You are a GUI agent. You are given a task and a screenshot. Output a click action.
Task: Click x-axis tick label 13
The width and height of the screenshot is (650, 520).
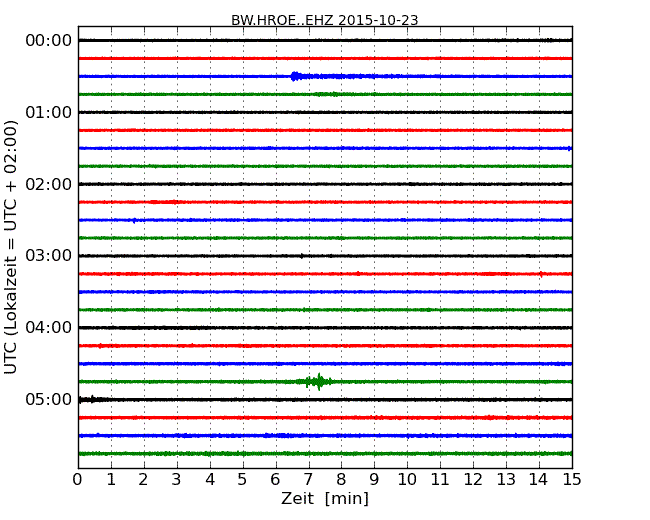click(x=506, y=480)
